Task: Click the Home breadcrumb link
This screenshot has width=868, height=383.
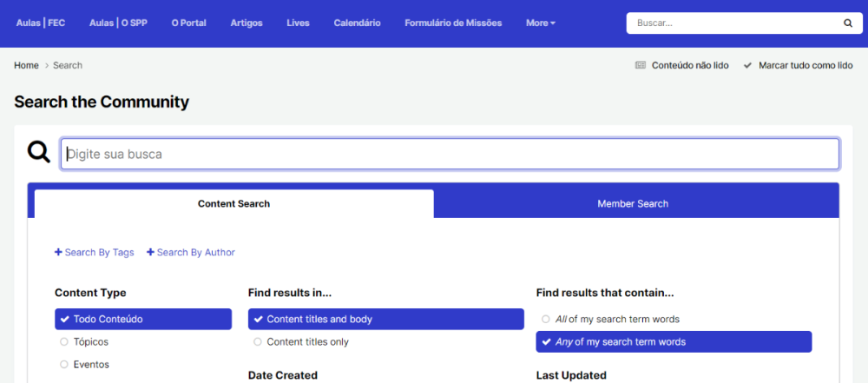Action: click(26, 65)
